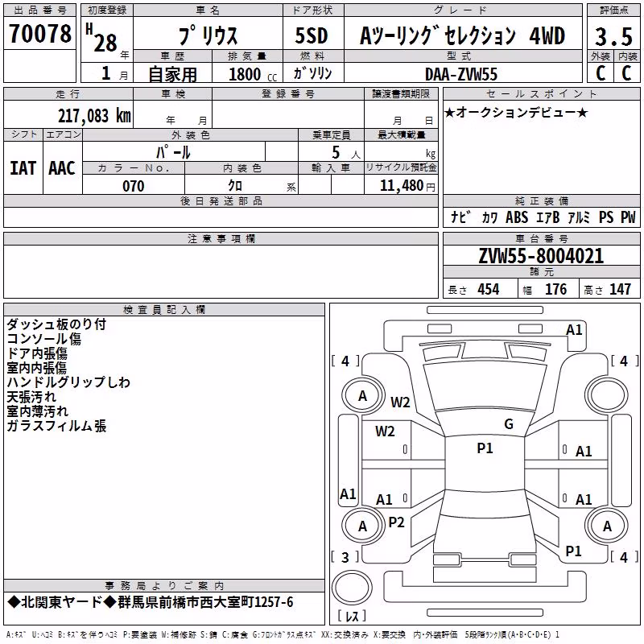644x644 pixels.
Task: Select ABS in equipment list
Action: tap(517, 217)
